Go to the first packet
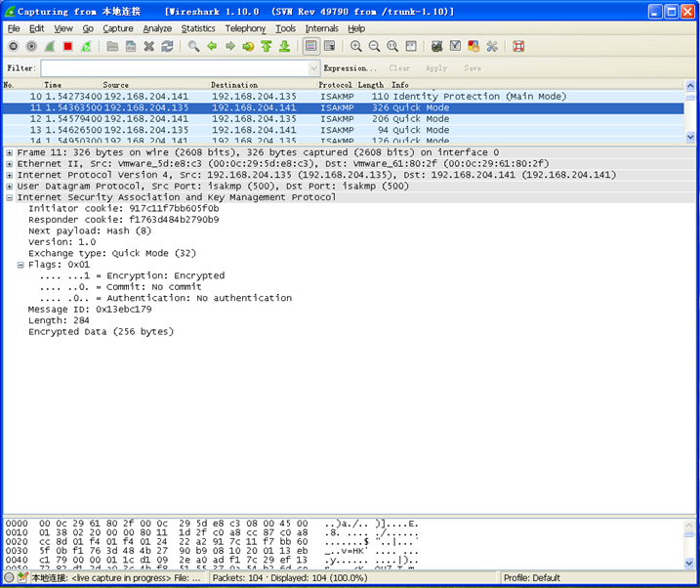Viewport: 700px width, 588px height. [x=267, y=46]
